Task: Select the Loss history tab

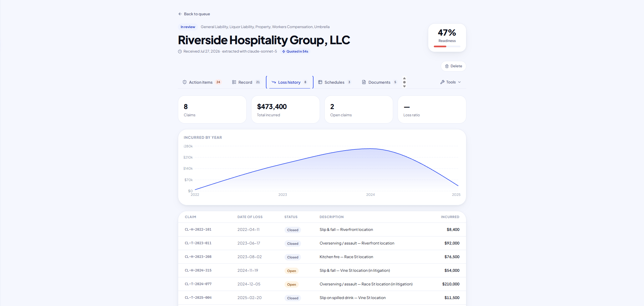Action: coord(290,82)
